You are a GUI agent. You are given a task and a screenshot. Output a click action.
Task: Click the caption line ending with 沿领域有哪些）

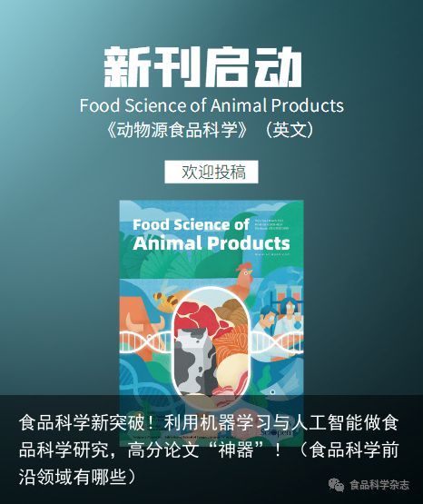(x=77, y=478)
